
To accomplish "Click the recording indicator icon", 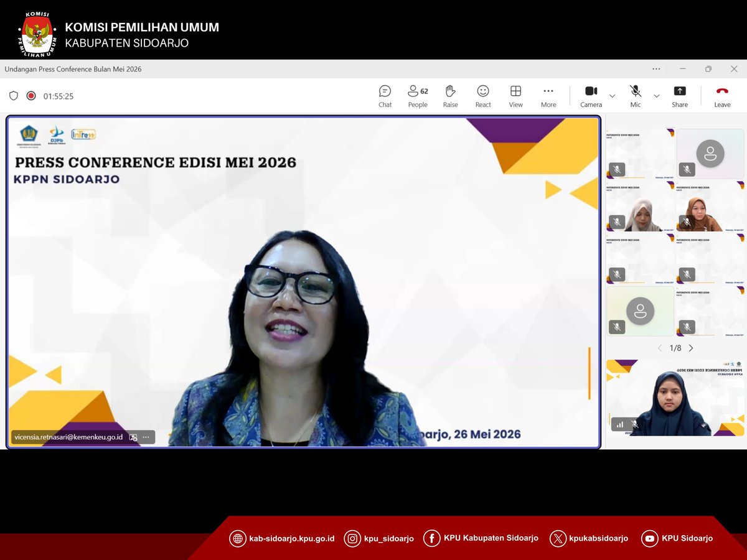I will [x=31, y=96].
